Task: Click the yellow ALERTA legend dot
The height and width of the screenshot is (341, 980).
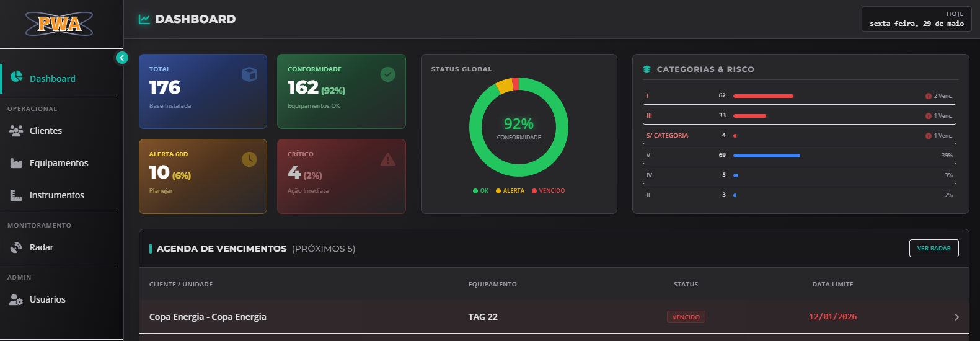Action: coord(498,191)
